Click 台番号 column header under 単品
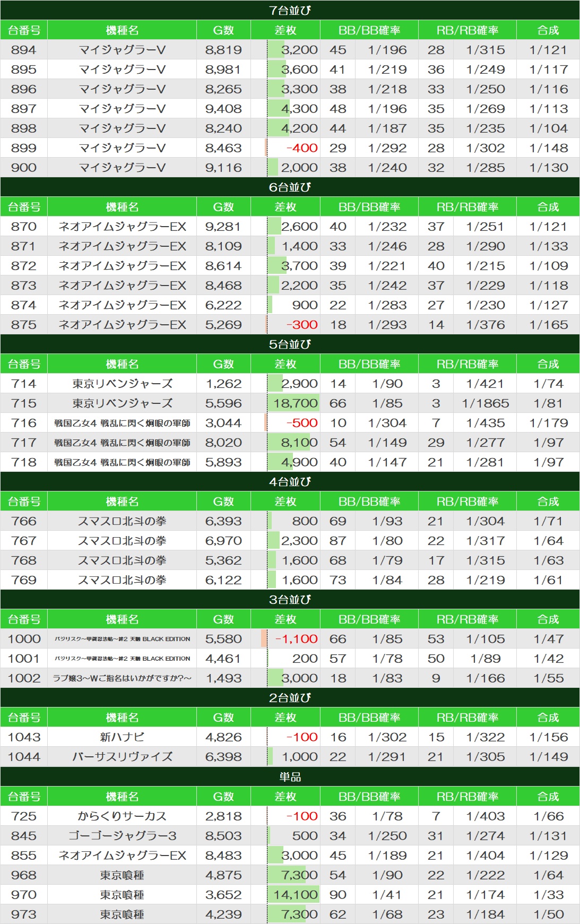The image size is (580, 924). point(24,797)
